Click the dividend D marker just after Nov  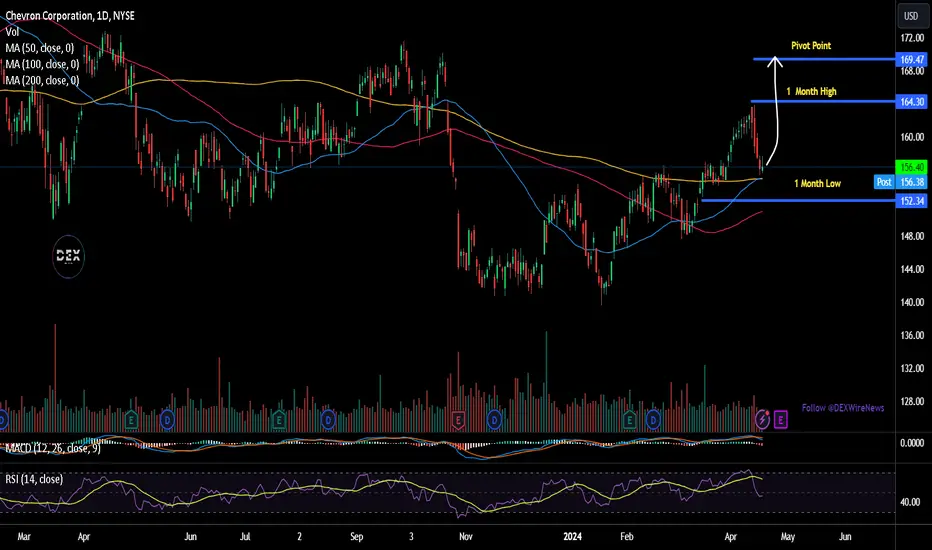coord(494,420)
